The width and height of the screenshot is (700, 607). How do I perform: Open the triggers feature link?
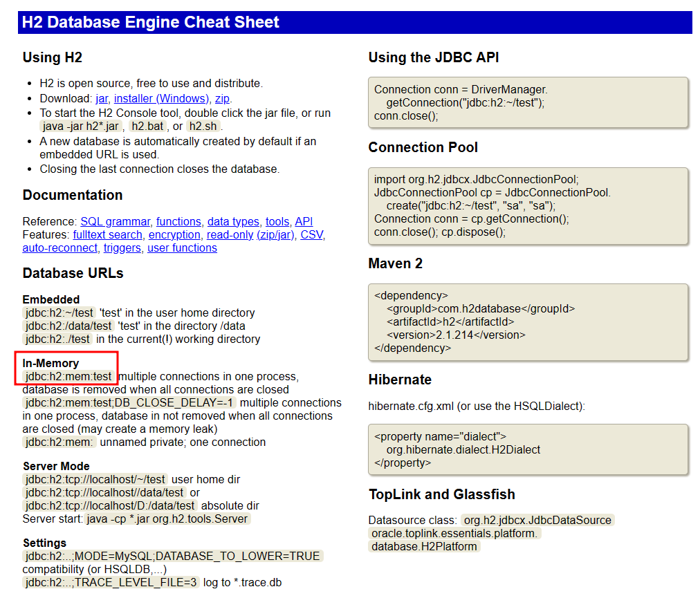[122, 248]
